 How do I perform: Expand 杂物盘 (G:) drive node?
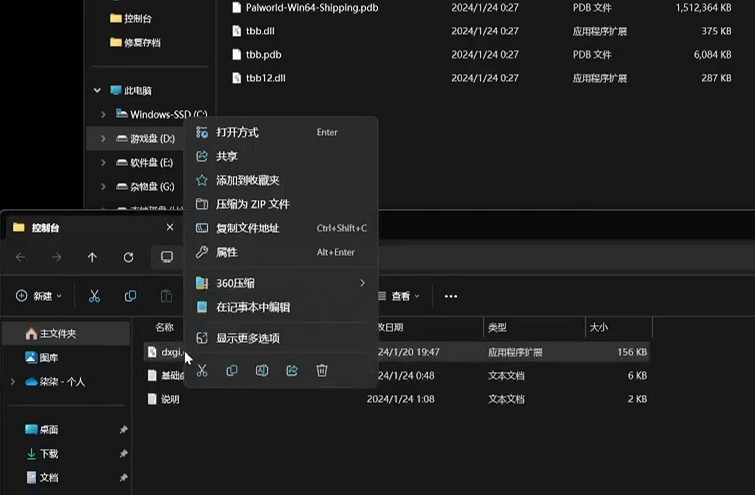coord(103,186)
